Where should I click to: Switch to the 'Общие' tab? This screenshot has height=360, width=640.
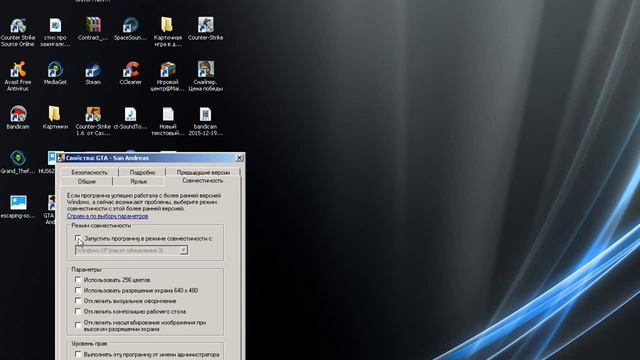(87, 182)
